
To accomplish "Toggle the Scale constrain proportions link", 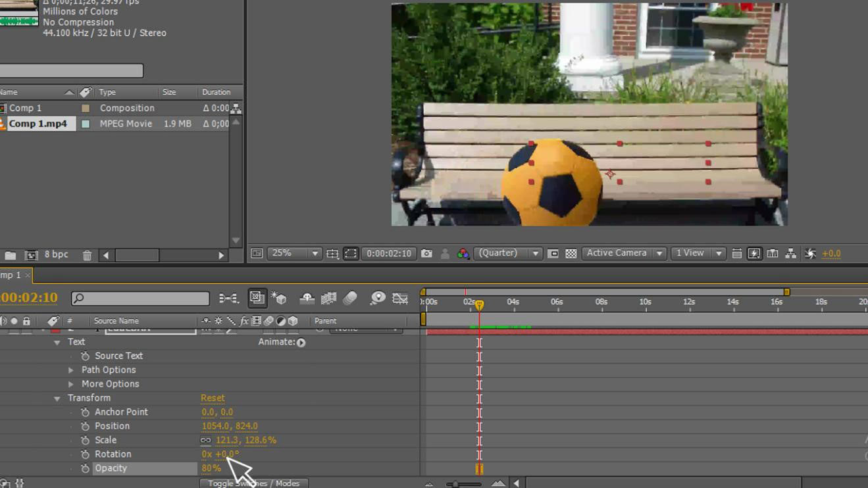I will click(206, 441).
